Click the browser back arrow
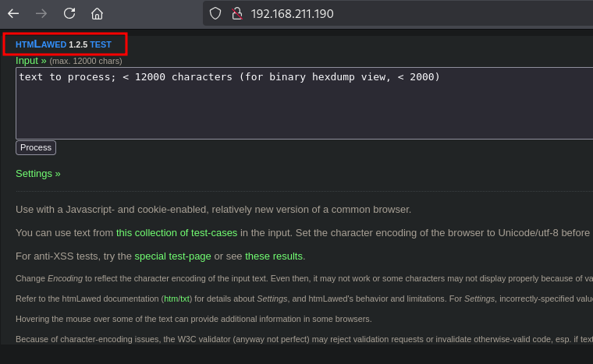The height and width of the screenshot is (364, 593). [13, 13]
